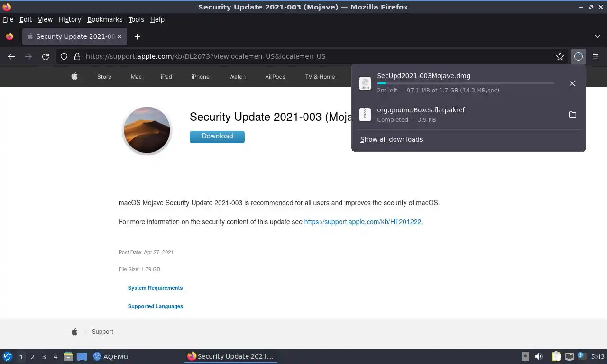The image size is (607, 364).
Task: Focus Firefox Security Update taskbar entry
Action: point(231,356)
